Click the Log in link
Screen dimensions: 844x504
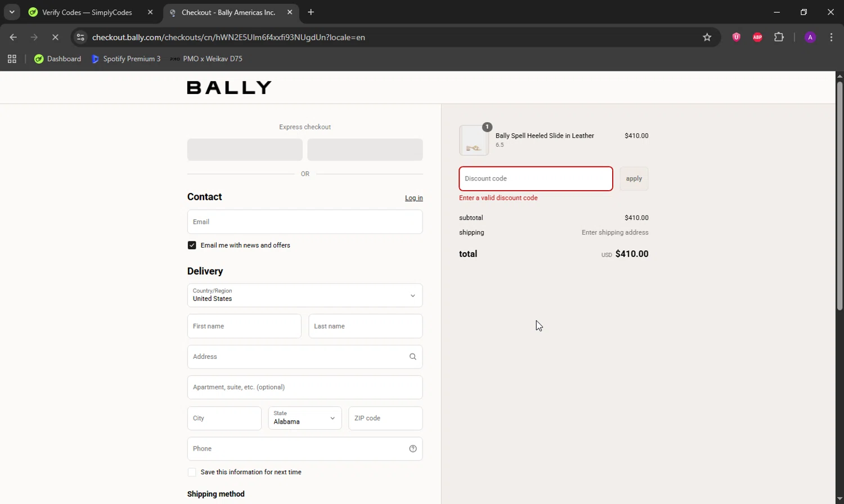point(414,198)
